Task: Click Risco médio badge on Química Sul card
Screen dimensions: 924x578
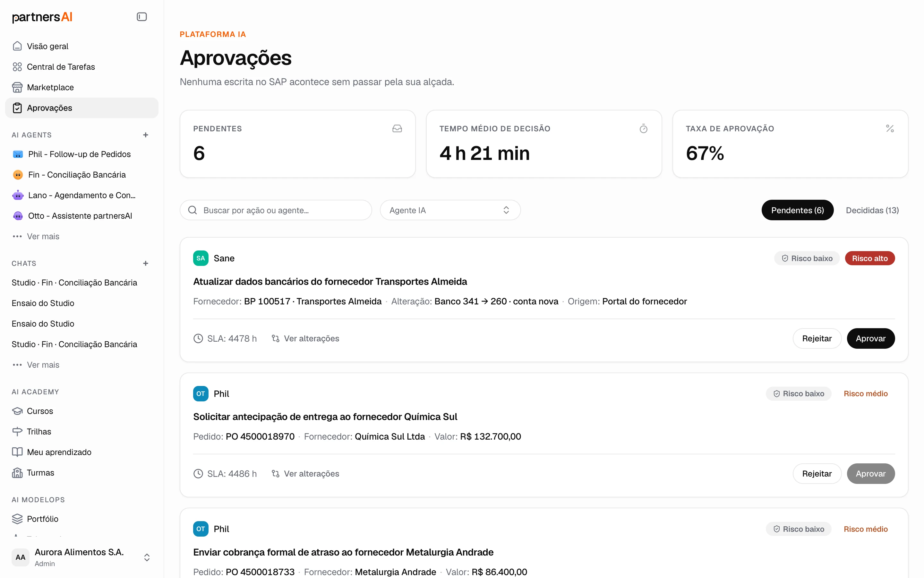Action: (x=866, y=393)
